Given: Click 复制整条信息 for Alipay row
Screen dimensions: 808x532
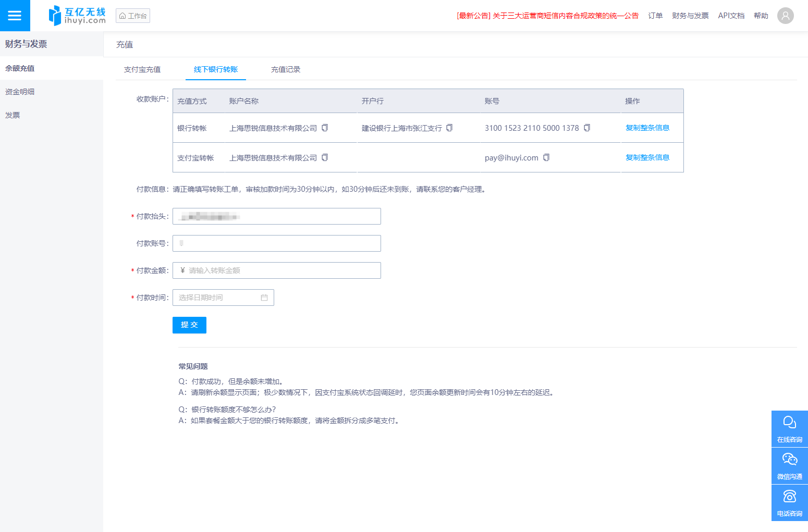Looking at the screenshot, I should (x=647, y=157).
